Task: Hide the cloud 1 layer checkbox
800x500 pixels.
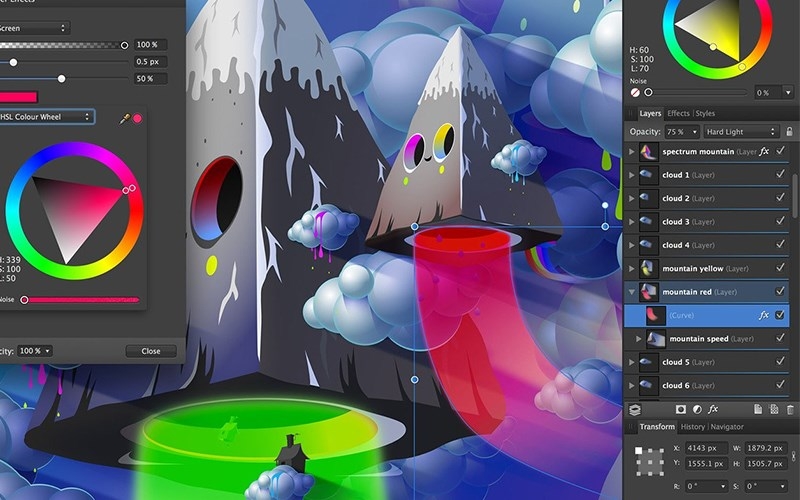Action: tap(780, 174)
